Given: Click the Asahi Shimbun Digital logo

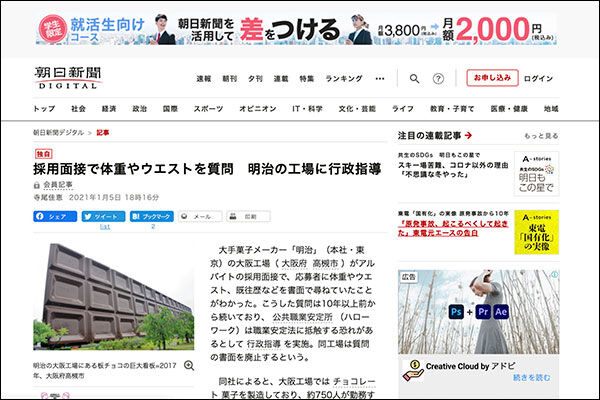Looking at the screenshot, I should [x=68, y=78].
